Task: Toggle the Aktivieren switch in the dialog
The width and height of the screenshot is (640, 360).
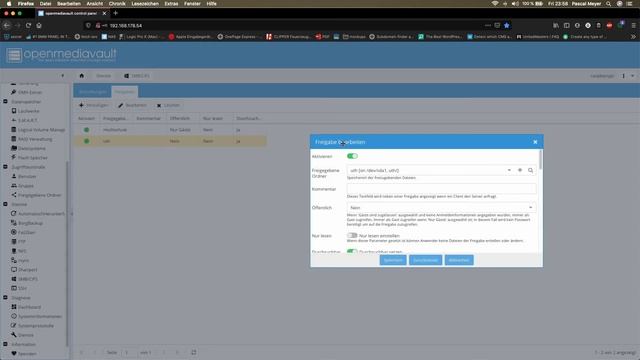Action: pyautogui.click(x=352, y=156)
